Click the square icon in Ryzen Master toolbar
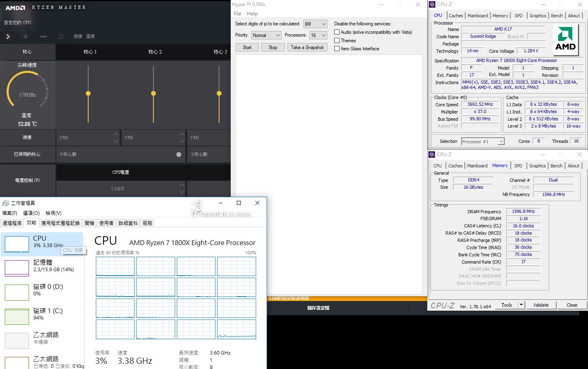Viewport: 588px width, 369px height. (61, 37)
